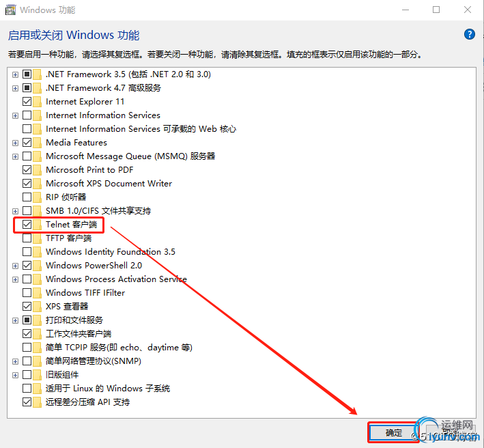Toggle 打印和文件服务 partial checkbox
The image size is (484, 448).
click(27, 320)
